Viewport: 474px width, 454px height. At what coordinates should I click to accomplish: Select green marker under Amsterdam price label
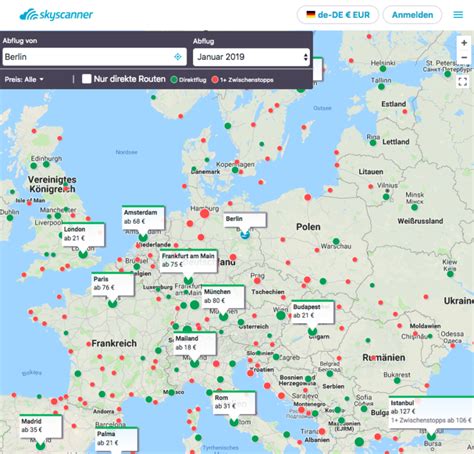pos(143,237)
